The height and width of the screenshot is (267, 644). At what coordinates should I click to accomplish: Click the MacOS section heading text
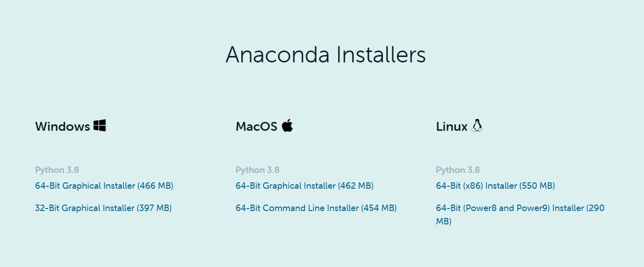(256, 127)
